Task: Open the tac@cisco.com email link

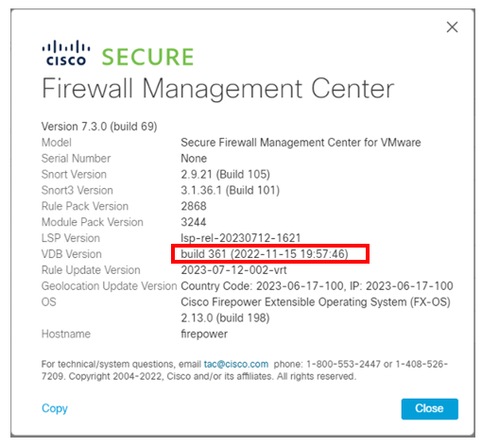Action: click(x=236, y=364)
